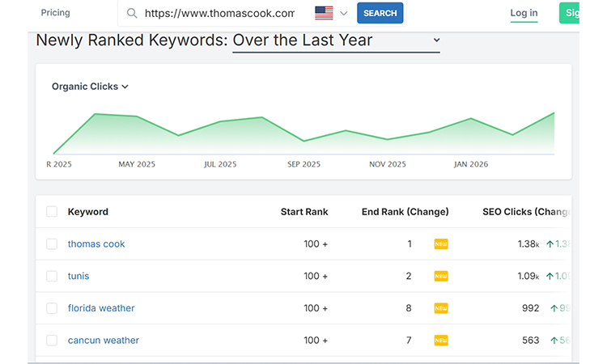The image size is (607, 364).
Task: Click NEW badge in cancun weather row
Action: (x=440, y=341)
